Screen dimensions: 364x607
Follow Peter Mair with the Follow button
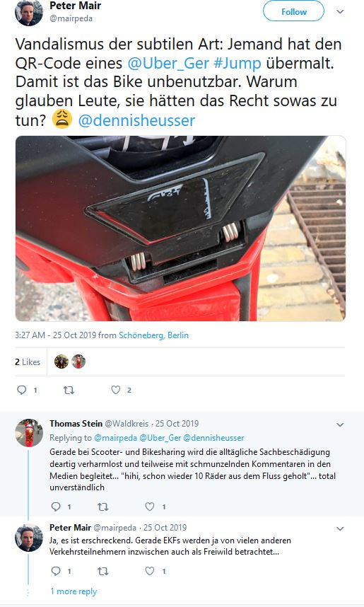click(293, 11)
